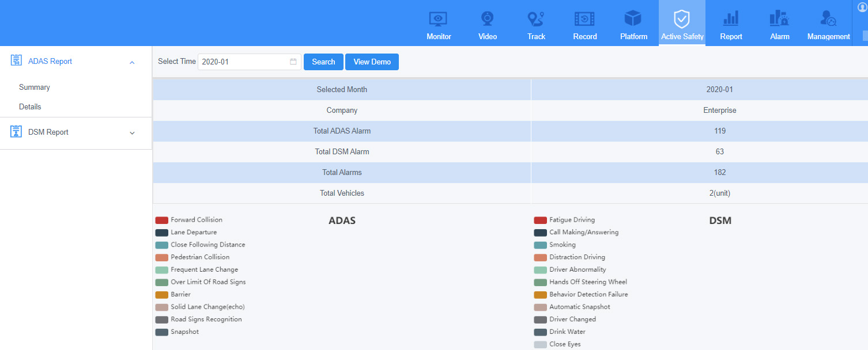Toggle Hands Off Steering Wheel swatch
Screen dimensions: 868x350
540,282
